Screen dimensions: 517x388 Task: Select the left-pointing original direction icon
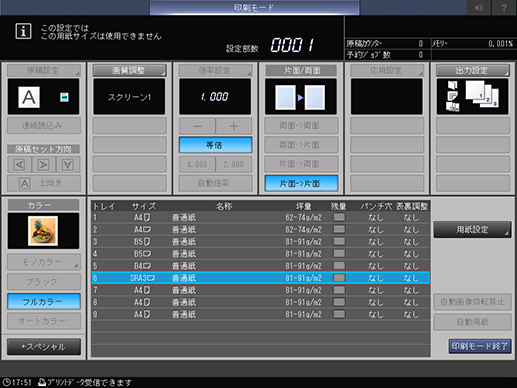[20, 165]
